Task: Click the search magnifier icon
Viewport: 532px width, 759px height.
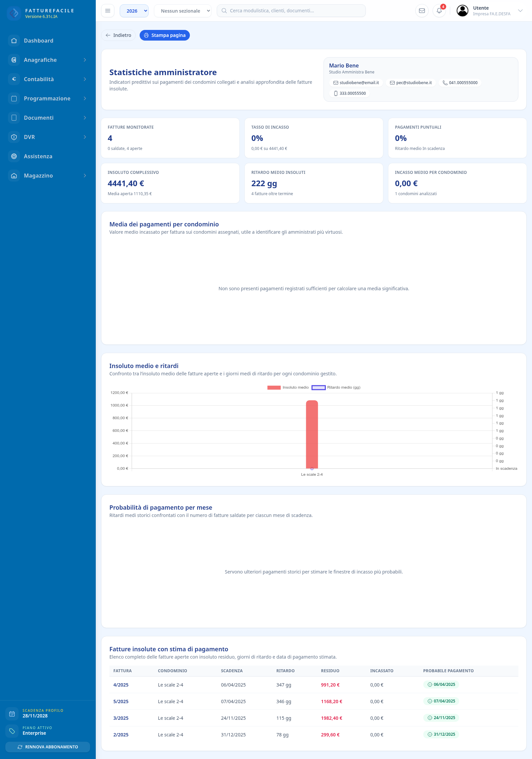Action: pos(224,11)
